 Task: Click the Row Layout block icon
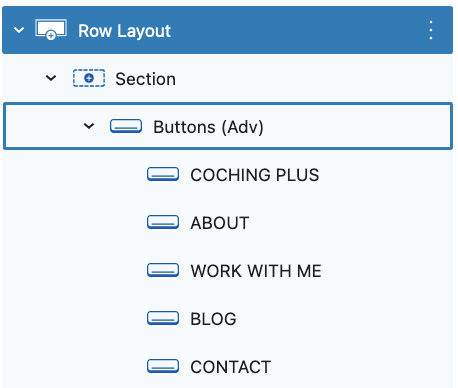tap(51, 30)
